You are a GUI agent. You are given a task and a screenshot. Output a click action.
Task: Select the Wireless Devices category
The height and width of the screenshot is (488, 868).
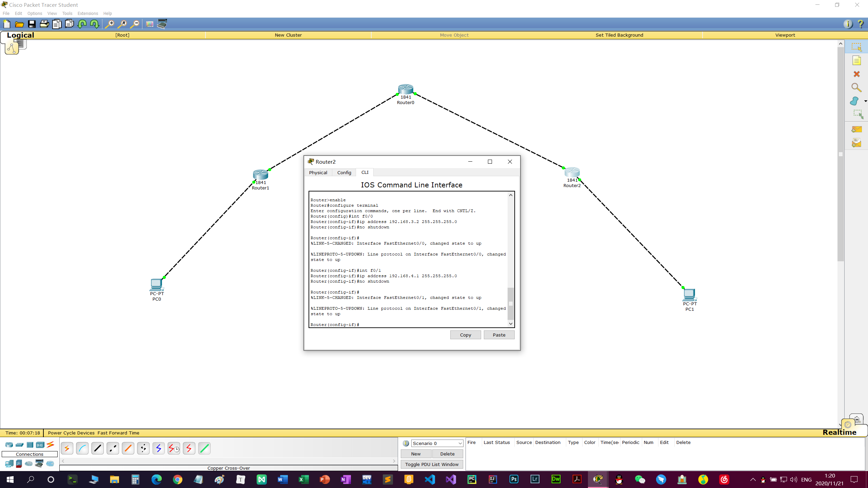pyautogui.click(x=40, y=445)
